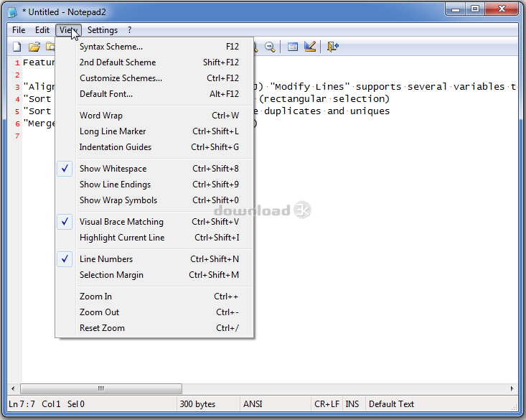Click the horizontal scrollbar left arrow
Screen dimensions: 526x420
click(13, 388)
